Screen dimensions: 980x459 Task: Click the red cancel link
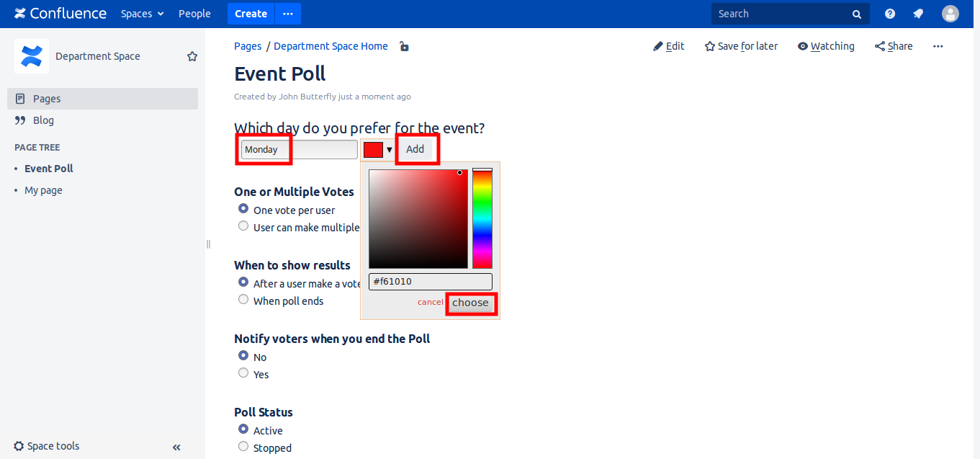(x=430, y=302)
